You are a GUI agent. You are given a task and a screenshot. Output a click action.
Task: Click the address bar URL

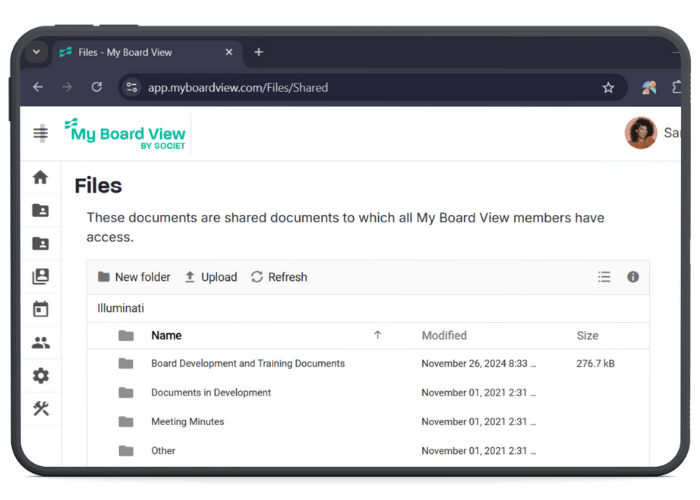click(238, 88)
